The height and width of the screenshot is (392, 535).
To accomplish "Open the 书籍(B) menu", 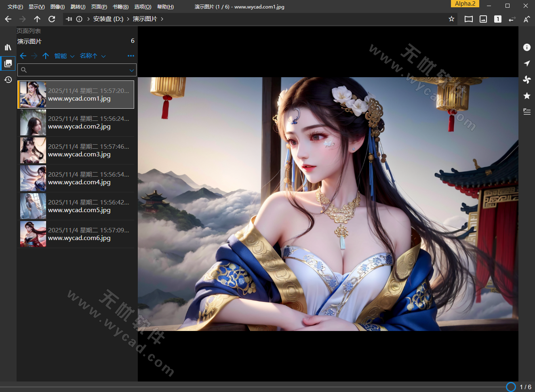I will coord(120,6).
